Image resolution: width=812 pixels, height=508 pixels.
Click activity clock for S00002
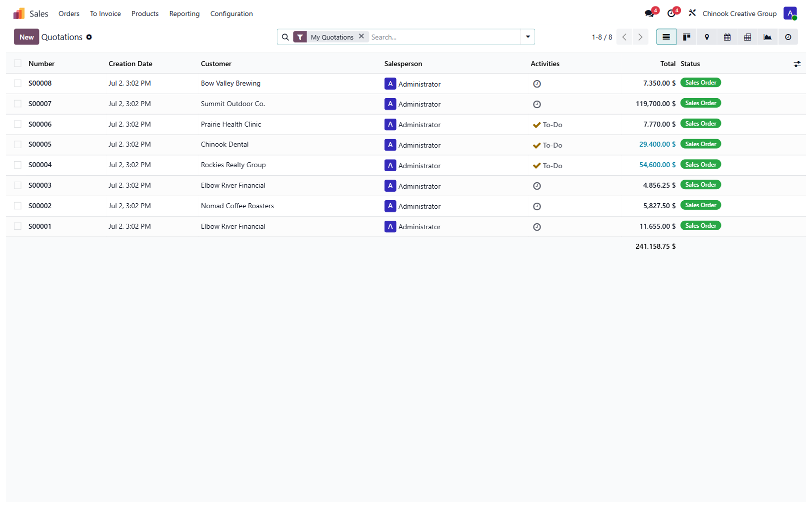coord(537,207)
